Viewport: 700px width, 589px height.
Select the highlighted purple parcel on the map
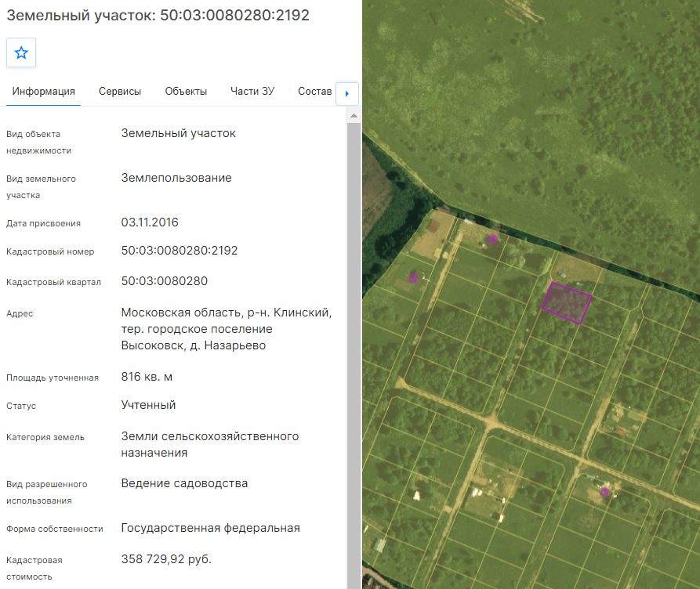[566, 303]
